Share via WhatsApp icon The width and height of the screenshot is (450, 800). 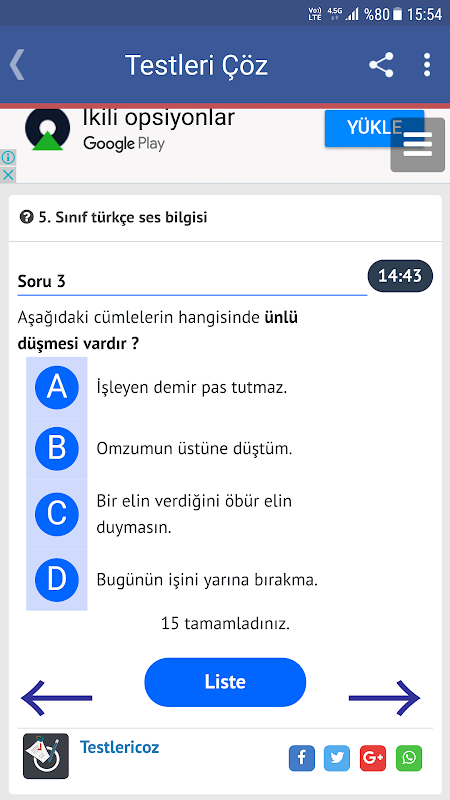point(409,758)
